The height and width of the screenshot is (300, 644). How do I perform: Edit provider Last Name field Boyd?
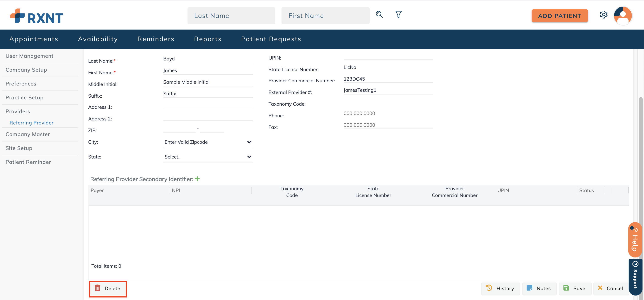click(x=208, y=59)
